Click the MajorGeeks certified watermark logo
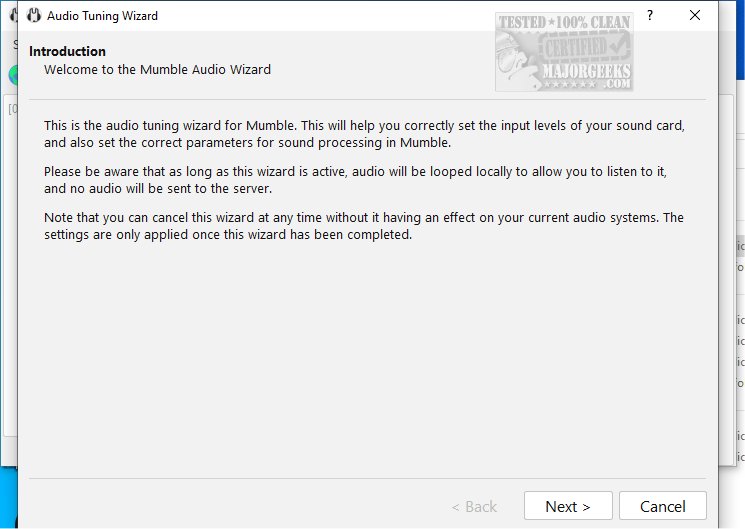745x529 pixels. click(565, 51)
